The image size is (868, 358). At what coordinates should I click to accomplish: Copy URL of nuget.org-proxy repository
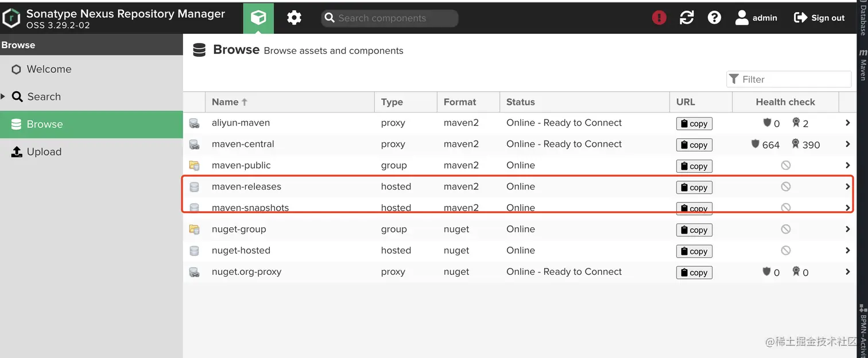tap(694, 272)
